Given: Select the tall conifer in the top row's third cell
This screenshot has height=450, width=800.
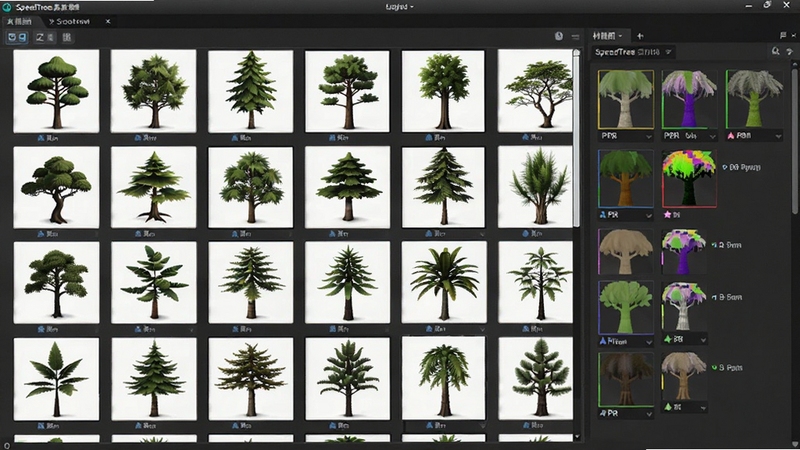Looking at the screenshot, I should click(x=251, y=91).
